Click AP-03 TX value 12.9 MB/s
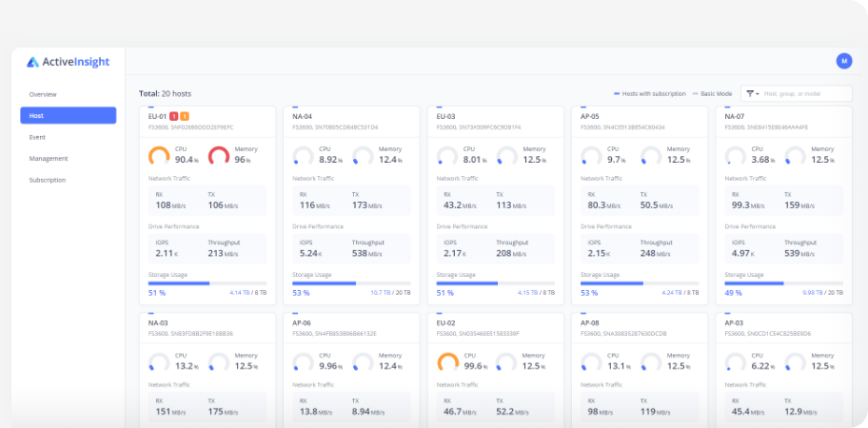The width and height of the screenshot is (868, 428). coord(800,412)
